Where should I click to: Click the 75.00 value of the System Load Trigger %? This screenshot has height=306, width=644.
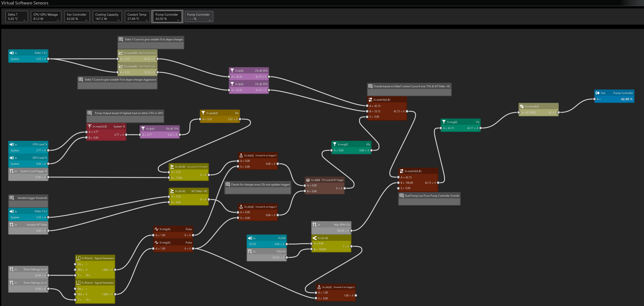(x=38, y=177)
